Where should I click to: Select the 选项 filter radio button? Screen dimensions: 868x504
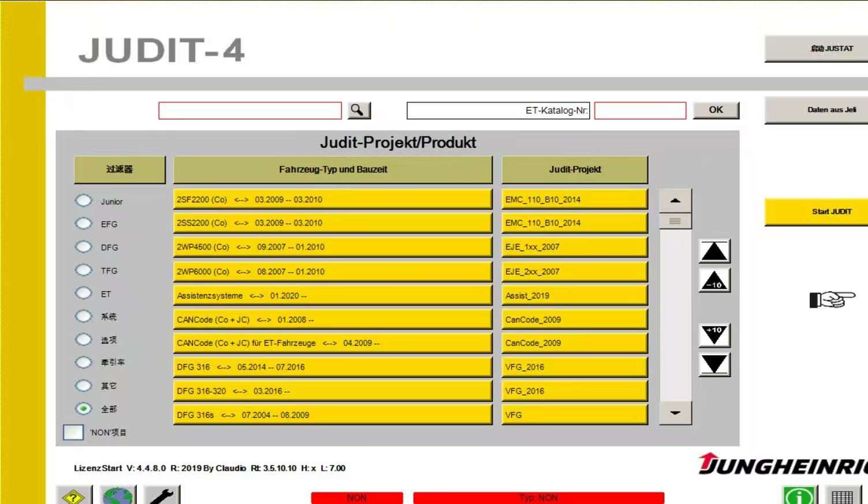coord(84,339)
